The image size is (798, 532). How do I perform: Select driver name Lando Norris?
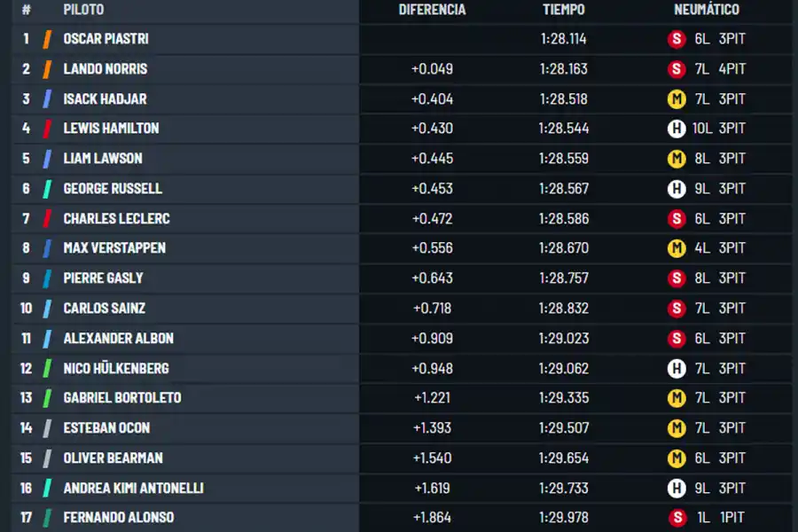point(105,69)
